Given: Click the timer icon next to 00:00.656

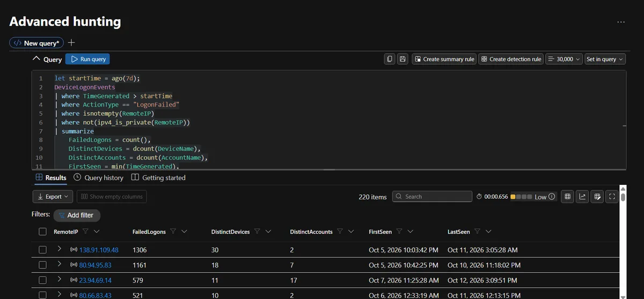Looking at the screenshot, I should [479, 197].
